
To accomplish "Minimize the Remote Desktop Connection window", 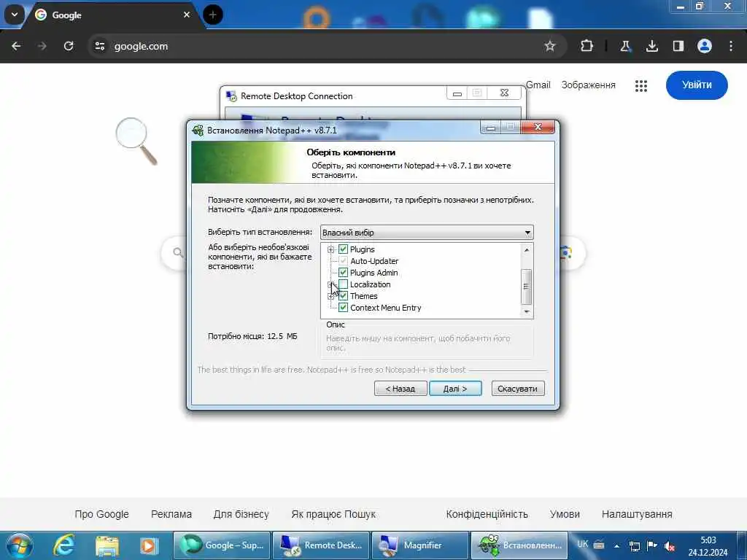I will click(x=457, y=93).
